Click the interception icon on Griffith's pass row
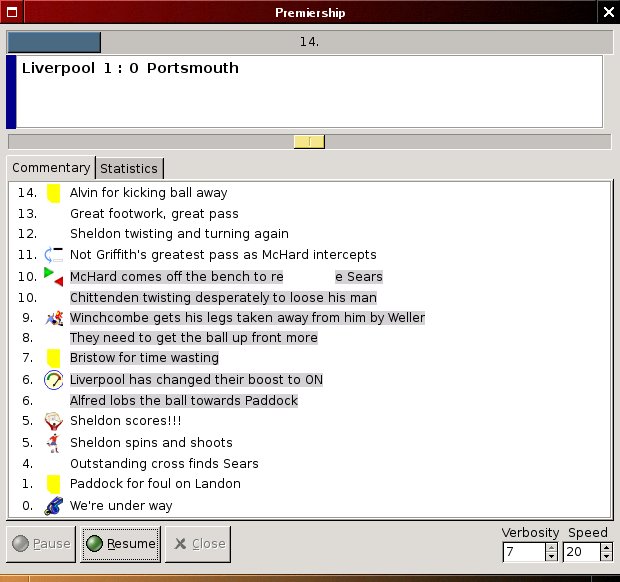Image resolution: width=620 pixels, height=582 pixels. (x=53, y=254)
